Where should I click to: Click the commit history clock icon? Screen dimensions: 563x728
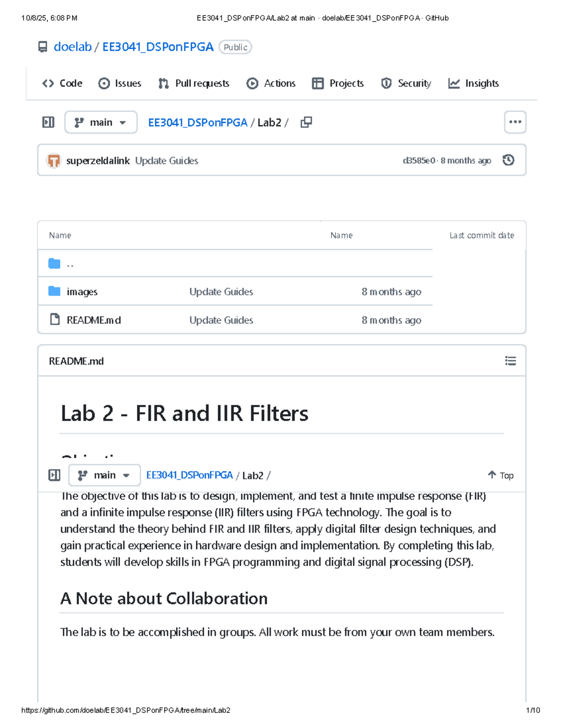[508, 160]
